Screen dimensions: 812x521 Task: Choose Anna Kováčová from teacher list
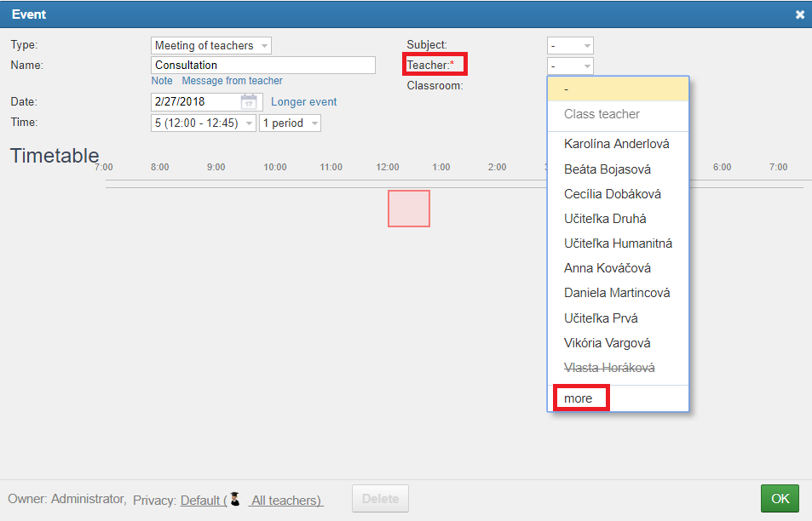pyautogui.click(x=619, y=268)
